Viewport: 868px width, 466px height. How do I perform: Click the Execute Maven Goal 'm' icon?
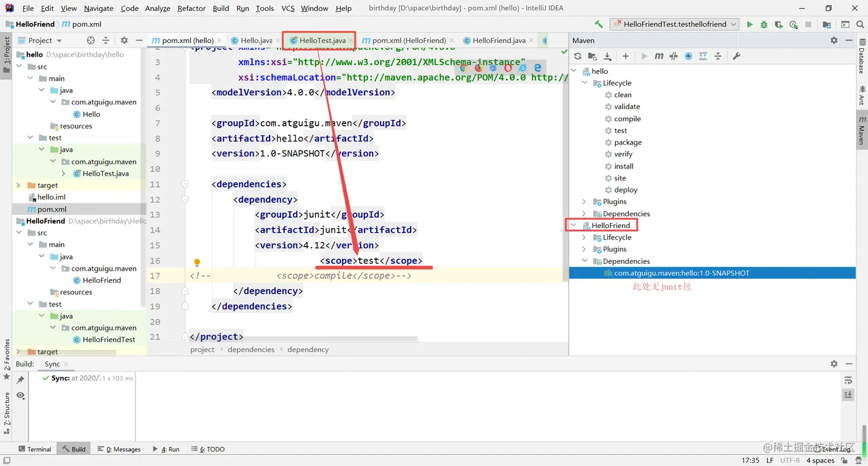tap(659, 56)
